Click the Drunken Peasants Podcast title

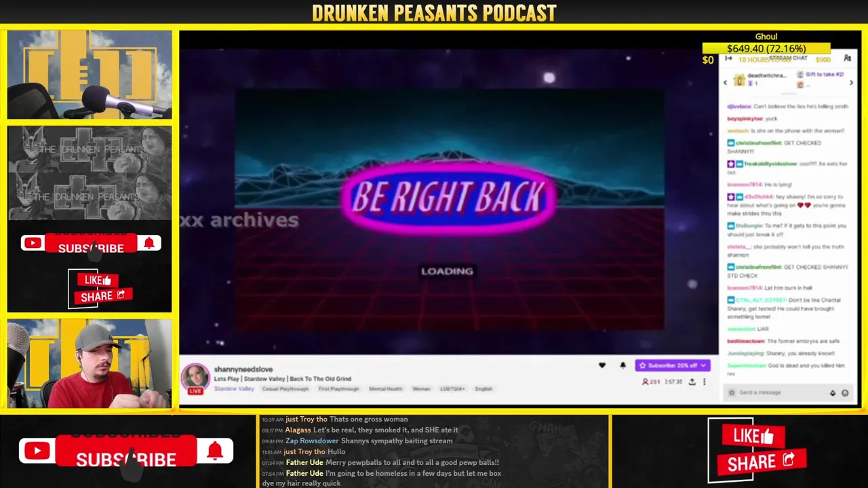pos(434,12)
